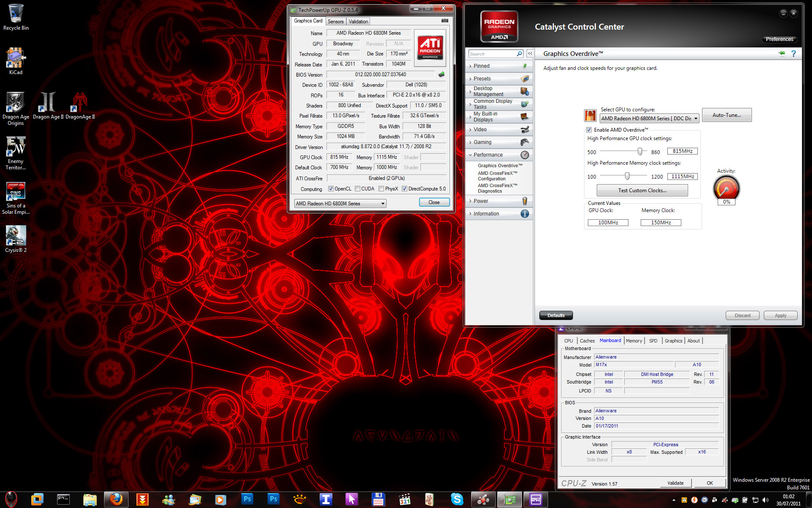
Task: Open Skype from taskbar
Action: click(457, 500)
